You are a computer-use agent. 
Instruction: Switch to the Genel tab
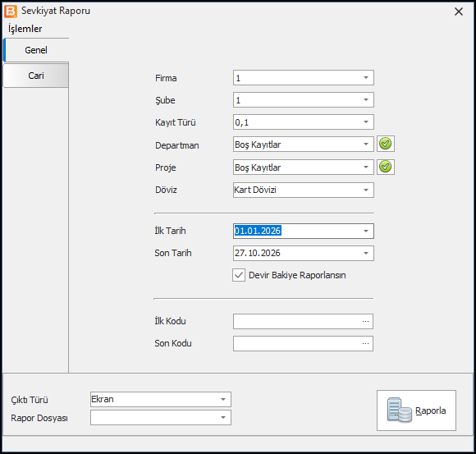point(36,50)
